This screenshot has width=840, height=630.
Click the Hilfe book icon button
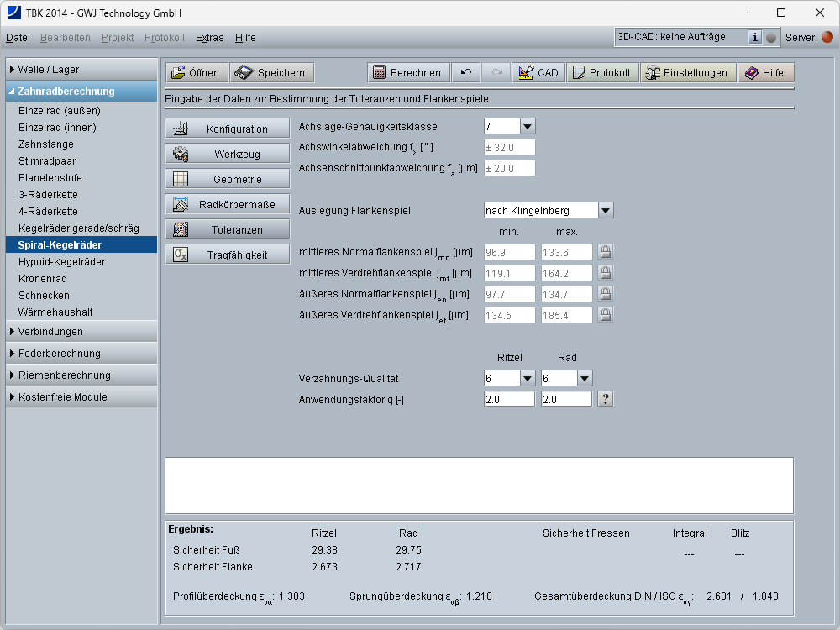tap(764, 73)
